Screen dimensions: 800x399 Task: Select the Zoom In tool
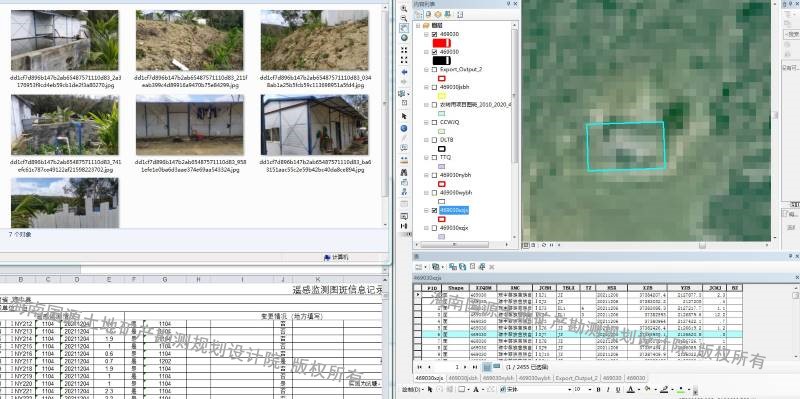(x=404, y=8)
